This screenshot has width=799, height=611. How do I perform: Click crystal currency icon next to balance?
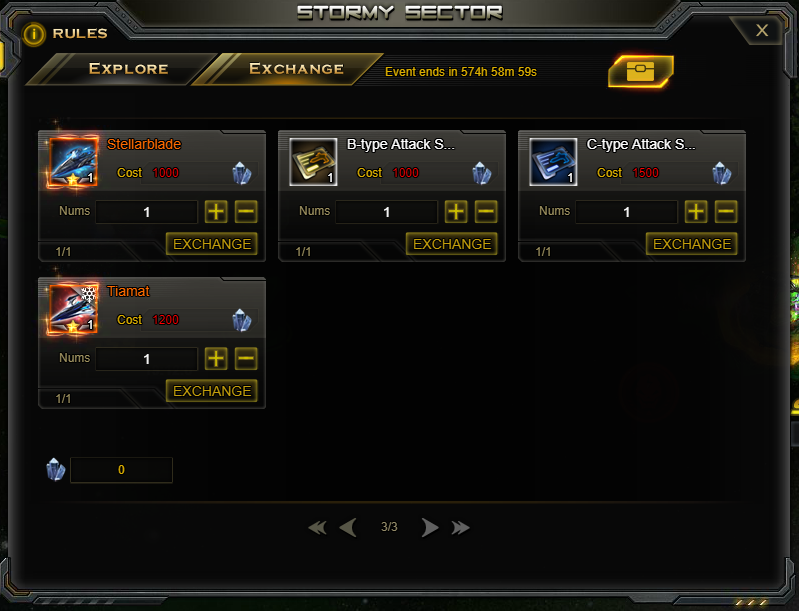pyautogui.click(x=56, y=469)
